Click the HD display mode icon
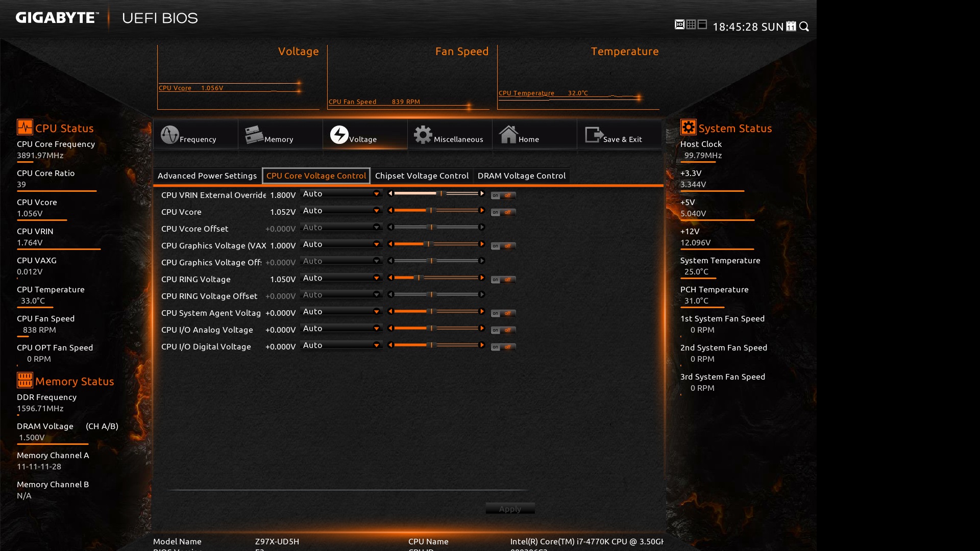Image resolution: width=980 pixels, height=551 pixels. (679, 24)
